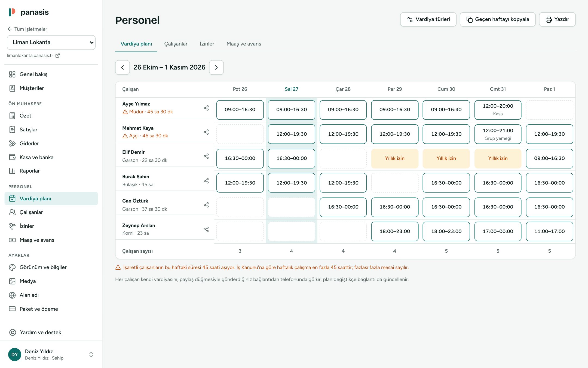Click share icon for Burak Şahin

206,181
